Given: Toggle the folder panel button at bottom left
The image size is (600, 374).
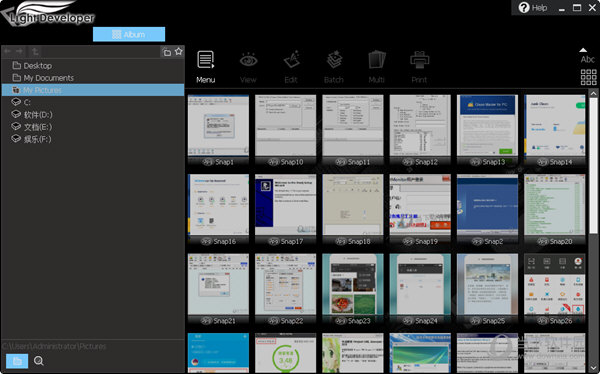Looking at the screenshot, I should pos(17,361).
